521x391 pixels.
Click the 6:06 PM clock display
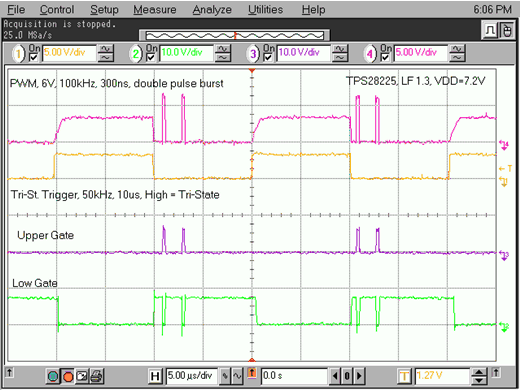(492, 10)
